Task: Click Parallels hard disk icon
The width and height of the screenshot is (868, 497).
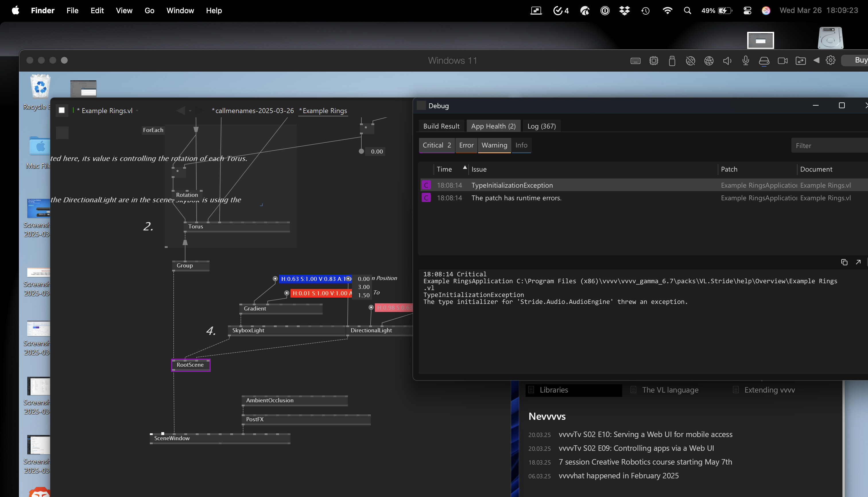Action: (x=764, y=61)
